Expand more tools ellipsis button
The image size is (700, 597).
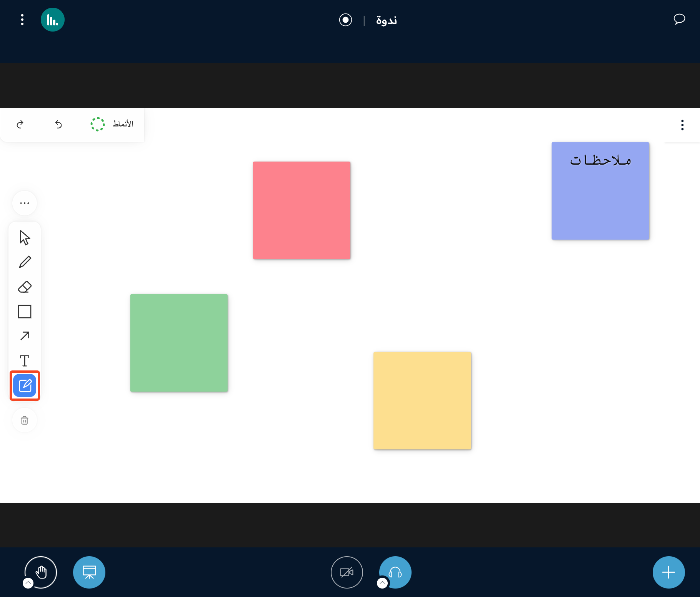[25, 203]
